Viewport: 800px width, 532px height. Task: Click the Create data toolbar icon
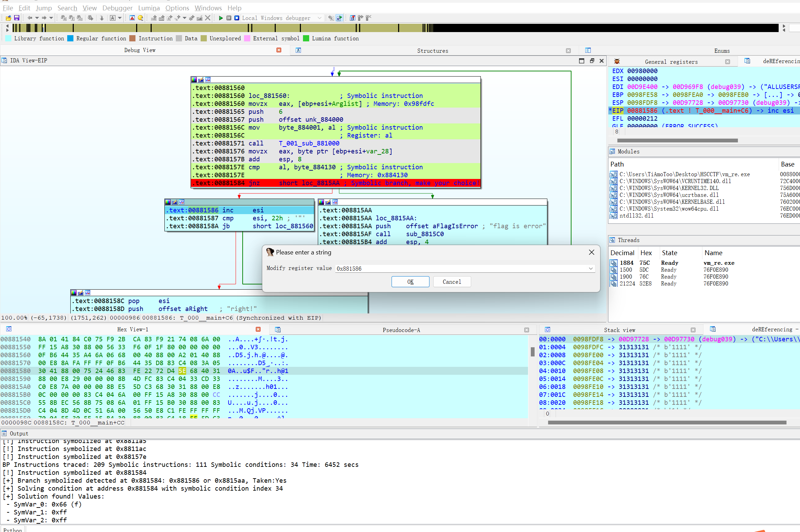point(161,18)
